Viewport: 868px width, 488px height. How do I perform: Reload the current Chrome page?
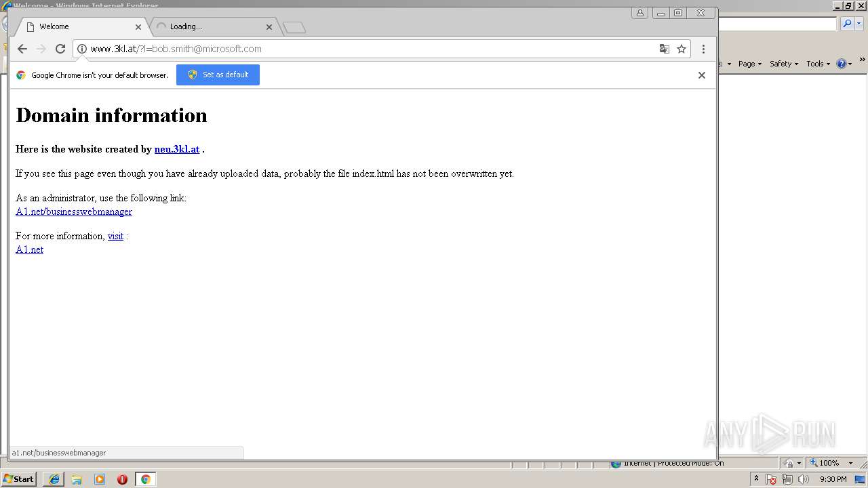pos(60,49)
